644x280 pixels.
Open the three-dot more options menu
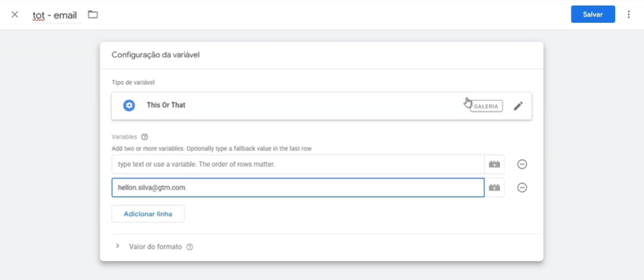click(x=628, y=14)
